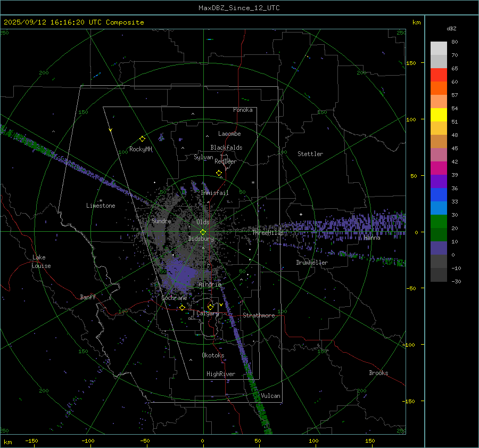Click the Calgary city label
This screenshot has height=448, width=479.
(x=208, y=313)
